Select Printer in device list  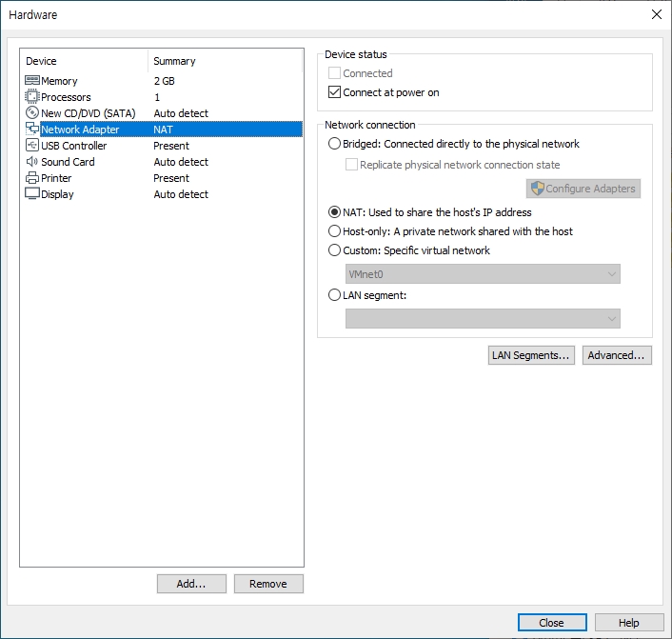(x=163, y=178)
